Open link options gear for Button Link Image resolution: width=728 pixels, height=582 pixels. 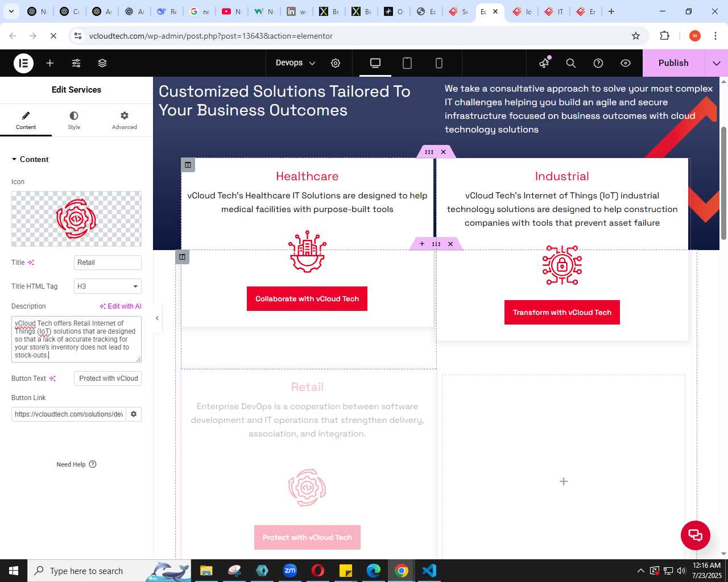point(134,414)
